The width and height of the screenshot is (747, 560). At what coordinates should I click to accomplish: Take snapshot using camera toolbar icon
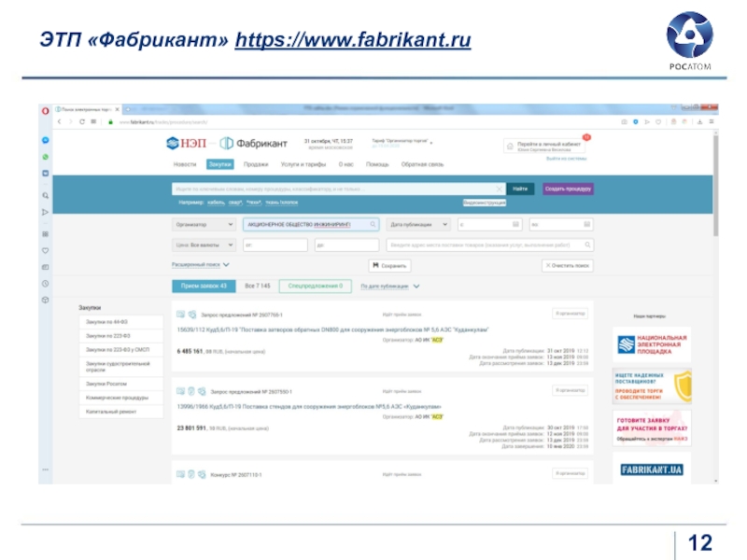click(x=624, y=122)
